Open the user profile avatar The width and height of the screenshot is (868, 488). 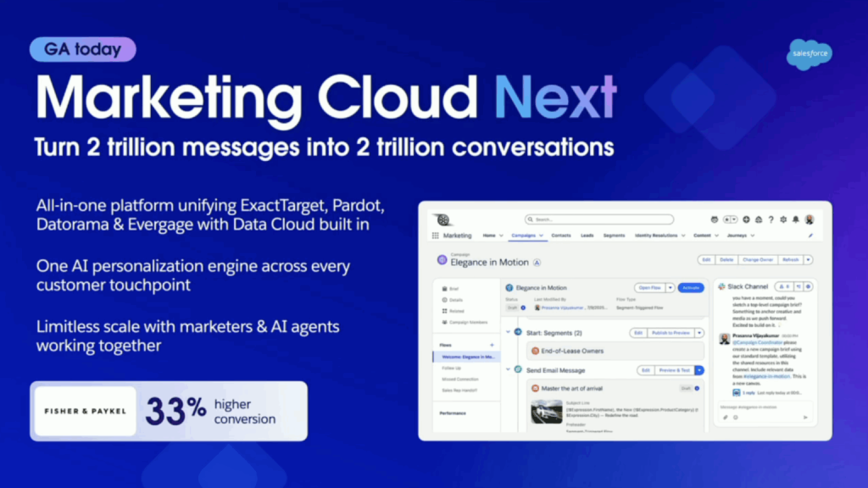(810, 219)
